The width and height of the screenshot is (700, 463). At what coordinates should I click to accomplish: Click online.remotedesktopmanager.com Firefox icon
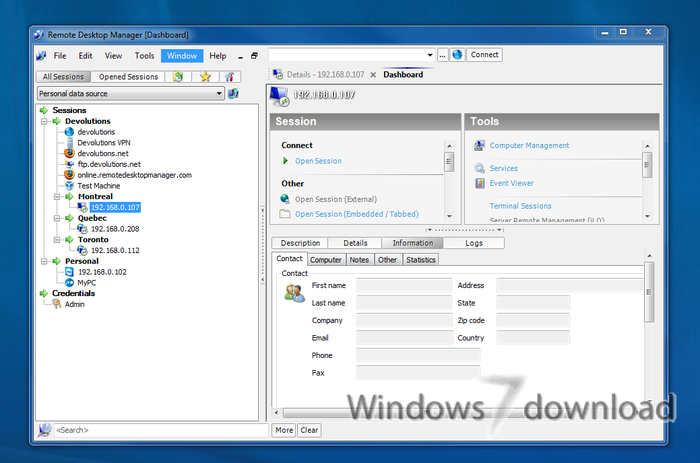(x=69, y=175)
